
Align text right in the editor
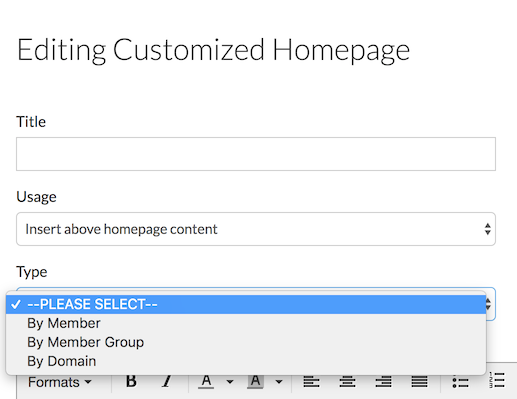tap(383, 382)
